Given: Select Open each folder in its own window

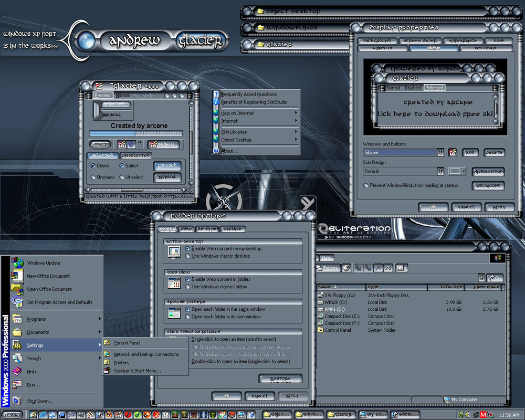Looking at the screenshot, I should [x=188, y=317].
